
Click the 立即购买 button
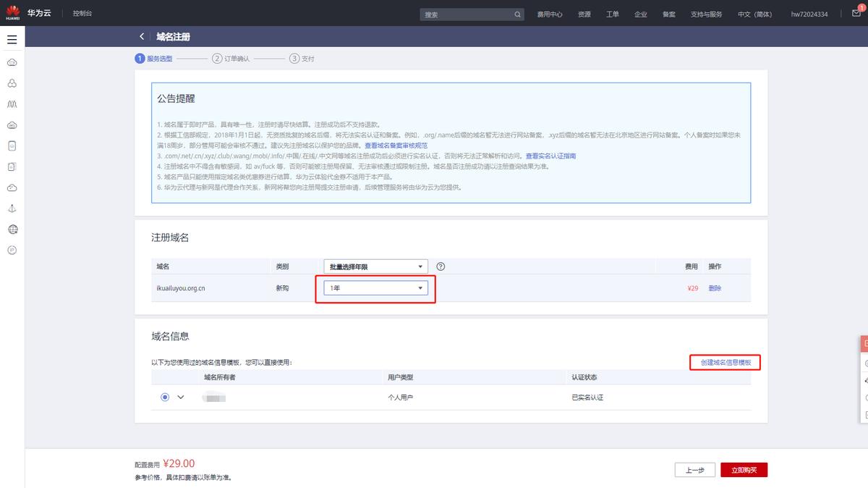tap(744, 470)
